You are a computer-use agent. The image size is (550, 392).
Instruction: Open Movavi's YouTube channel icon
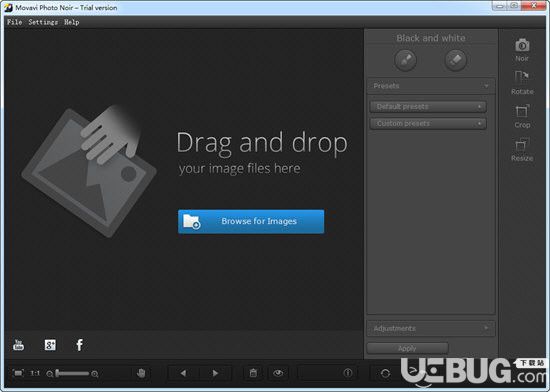click(x=18, y=345)
